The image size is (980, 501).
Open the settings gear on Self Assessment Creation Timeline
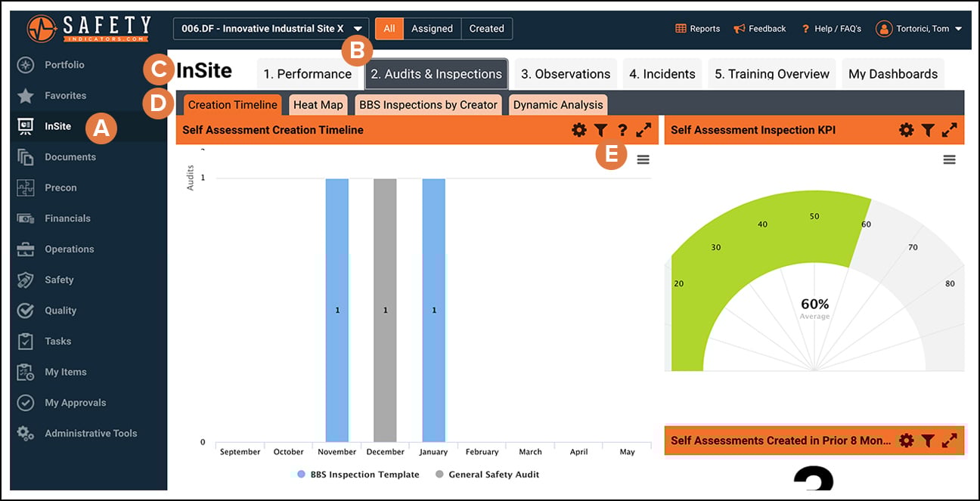(579, 129)
